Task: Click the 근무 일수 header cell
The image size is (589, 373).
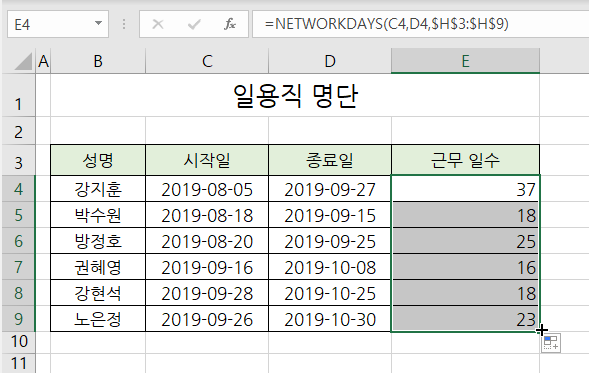Action: tap(465, 160)
